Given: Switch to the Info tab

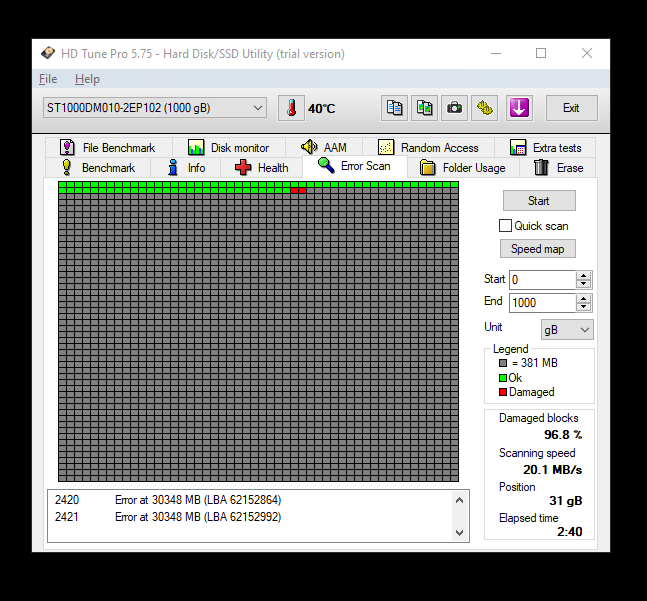Looking at the screenshot, I should coord(186,168).
